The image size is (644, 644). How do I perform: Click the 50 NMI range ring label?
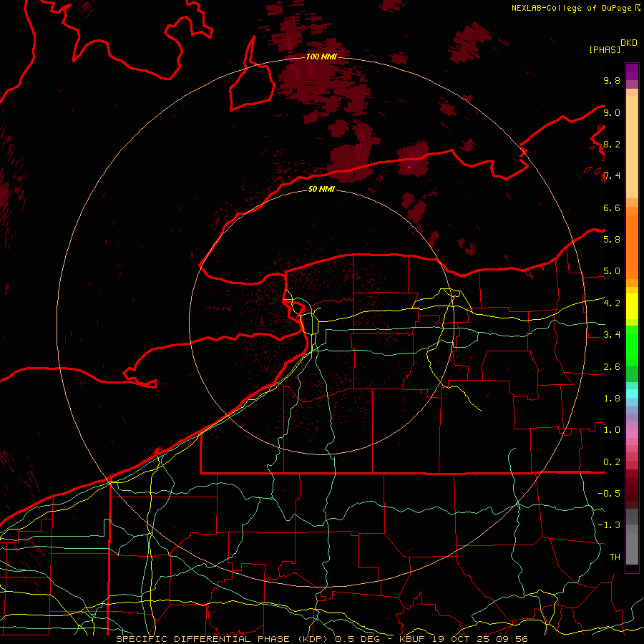pyautogui.click(x=321, y=189)
